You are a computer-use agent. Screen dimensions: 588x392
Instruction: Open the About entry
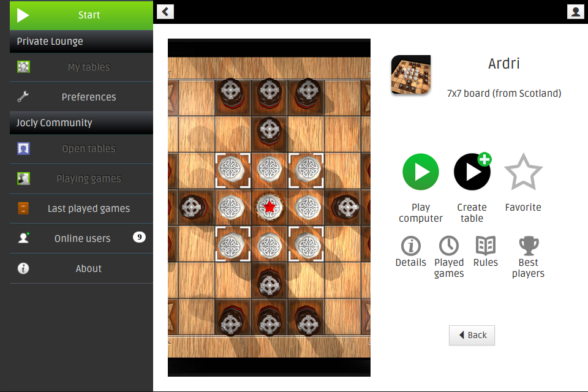coord(81,269)
